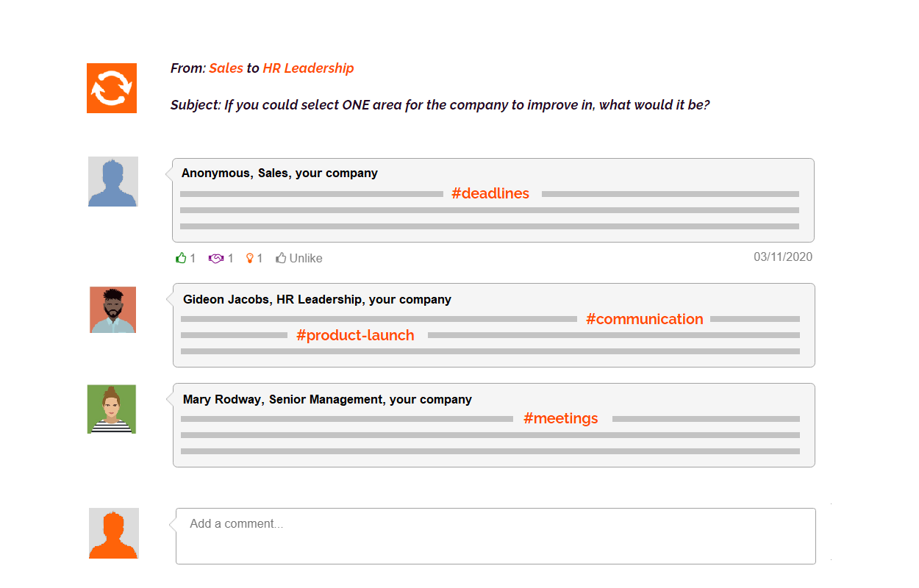Click the Unlike thumbs-up icon

click(x=281, y=258)
